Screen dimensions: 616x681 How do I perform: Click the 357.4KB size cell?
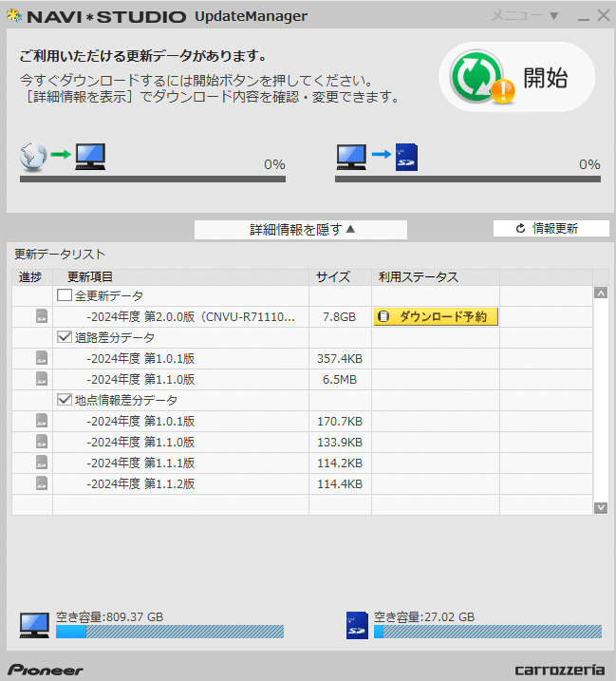[x=340, y=358]
